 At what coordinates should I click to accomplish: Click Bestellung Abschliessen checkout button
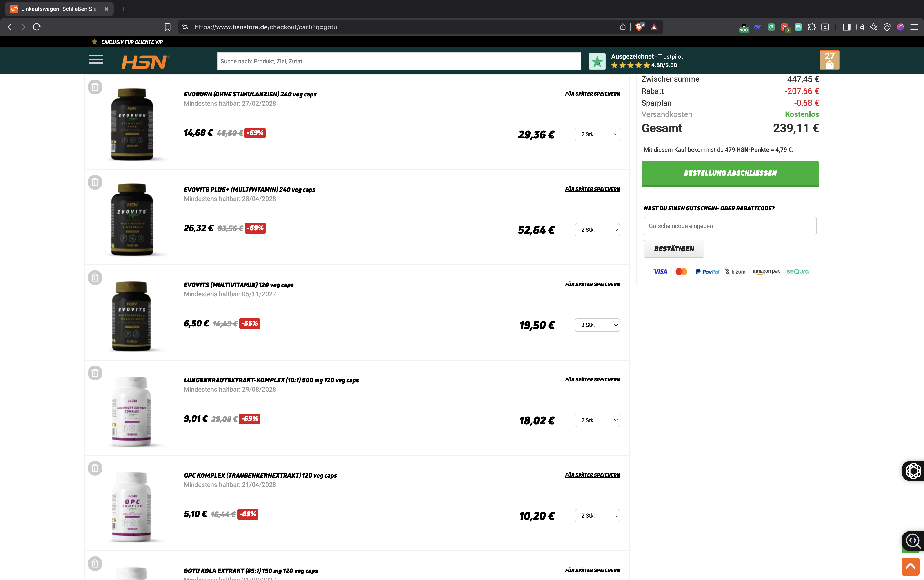click(730, 173)
